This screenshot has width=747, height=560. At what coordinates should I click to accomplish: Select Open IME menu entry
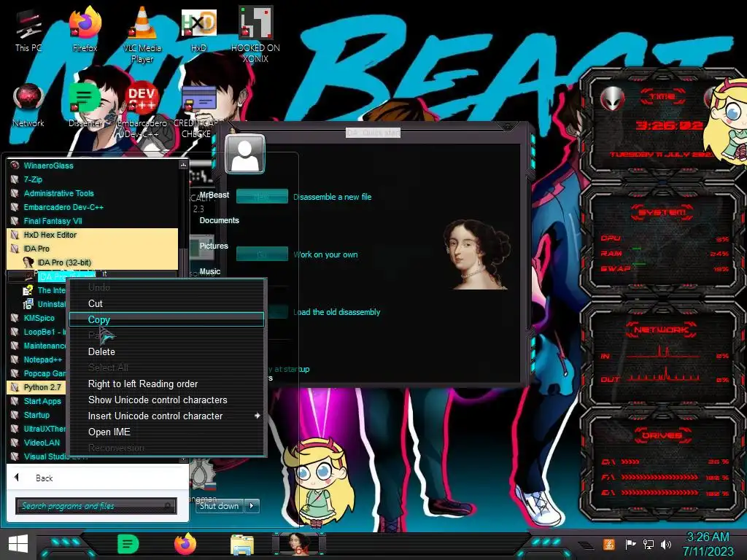tap(166, 432)
